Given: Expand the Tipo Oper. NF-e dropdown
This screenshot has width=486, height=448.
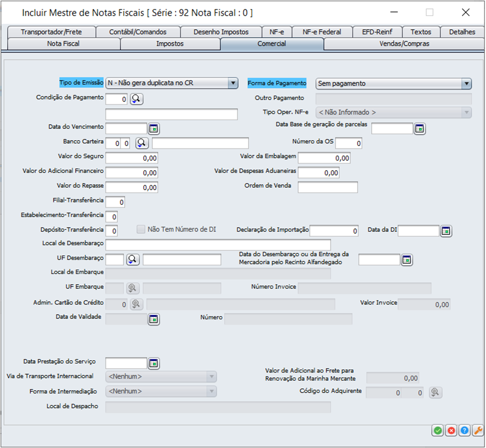Looking at the screenshot, I should point(466,113).
